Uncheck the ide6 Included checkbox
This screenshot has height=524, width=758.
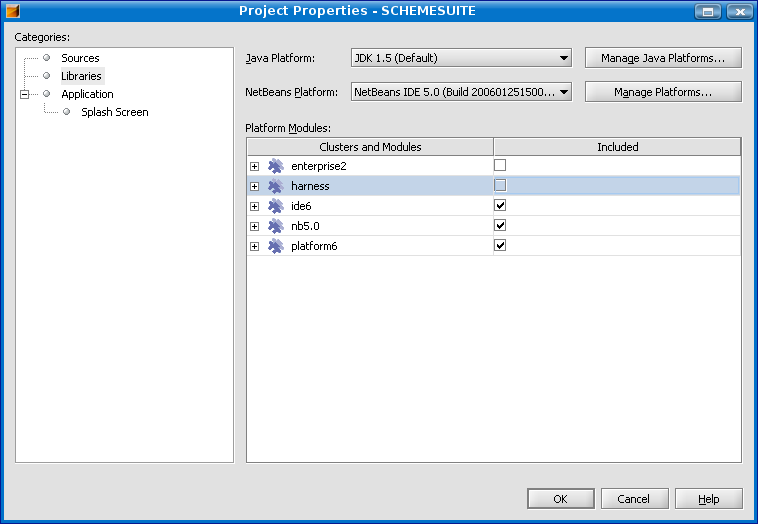500,205
